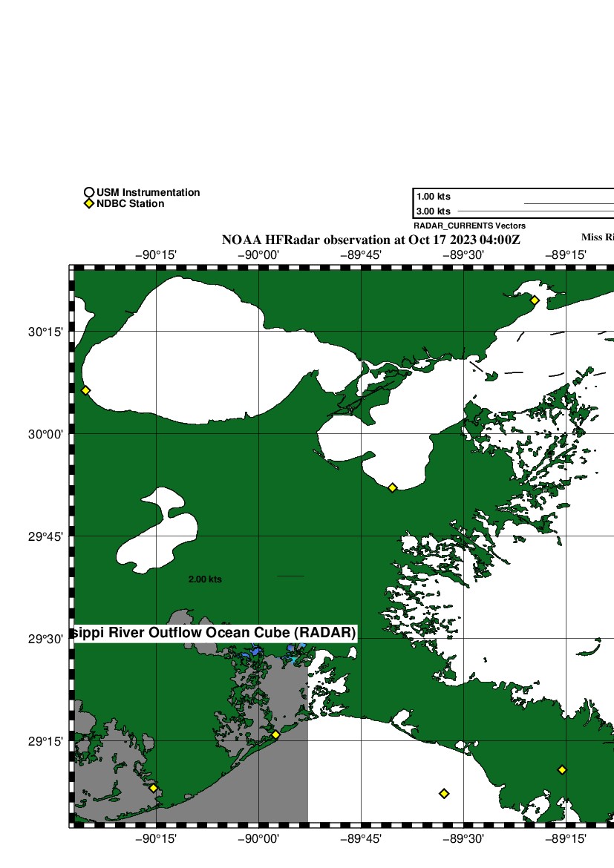
Task: Click the 29°45' latitude label on the left axis
Action: click(x=45, y=536)
